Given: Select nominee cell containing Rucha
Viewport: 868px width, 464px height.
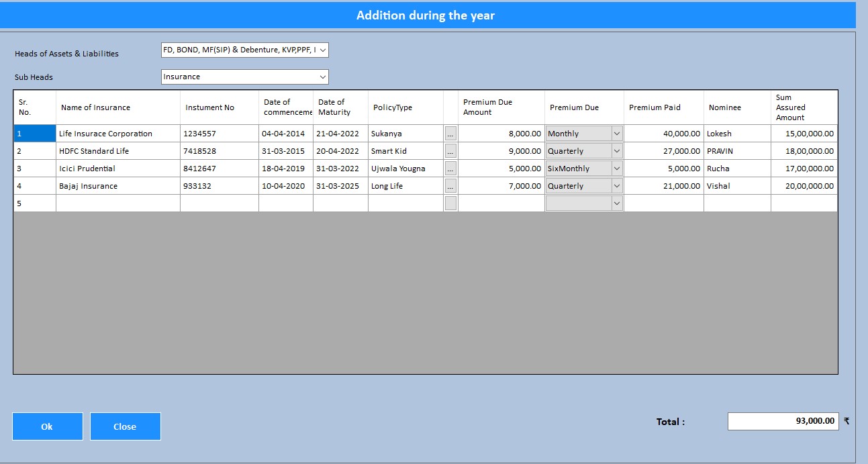Looking at the screenshot, I should [x=736, y=169].
